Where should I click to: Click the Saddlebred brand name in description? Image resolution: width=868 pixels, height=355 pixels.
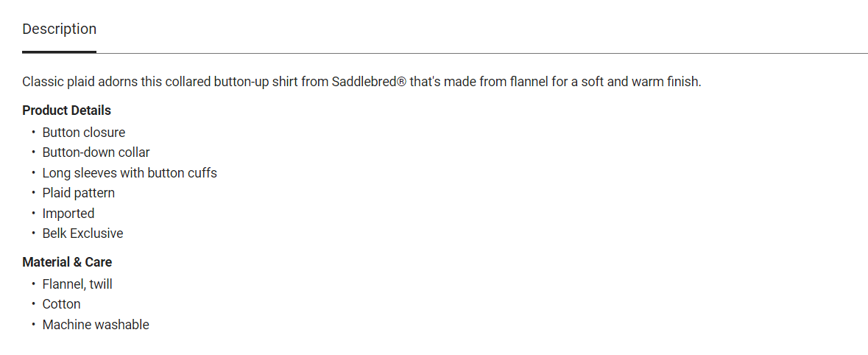[364, 82]
